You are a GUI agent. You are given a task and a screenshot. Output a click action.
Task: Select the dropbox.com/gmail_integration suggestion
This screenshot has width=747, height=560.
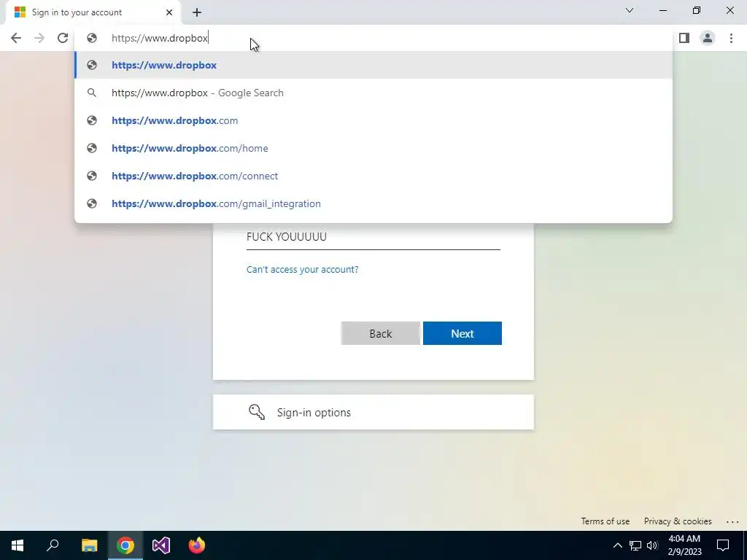[x=373, y=203]
